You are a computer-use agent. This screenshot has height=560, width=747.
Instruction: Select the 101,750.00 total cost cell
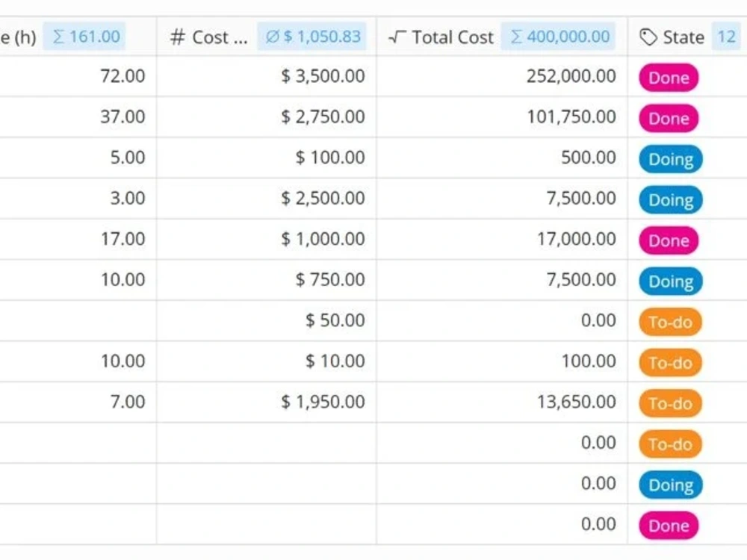(x=502, y=117)
